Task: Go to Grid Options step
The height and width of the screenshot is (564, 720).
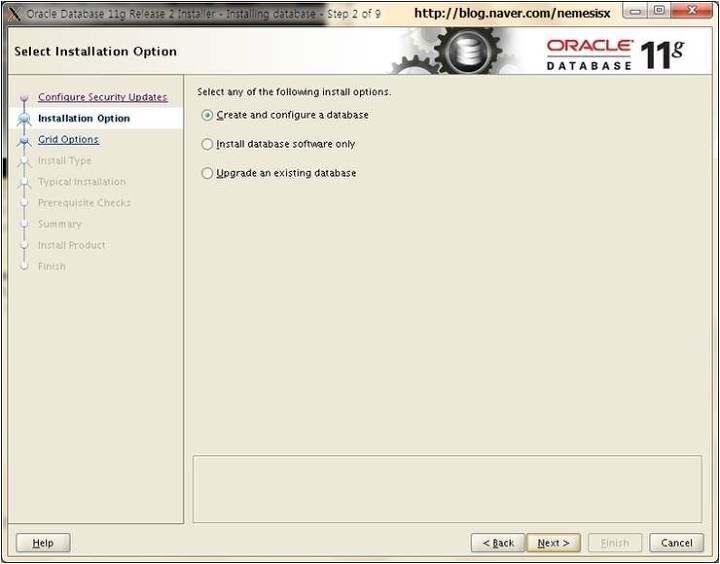Action: point(68,139)
